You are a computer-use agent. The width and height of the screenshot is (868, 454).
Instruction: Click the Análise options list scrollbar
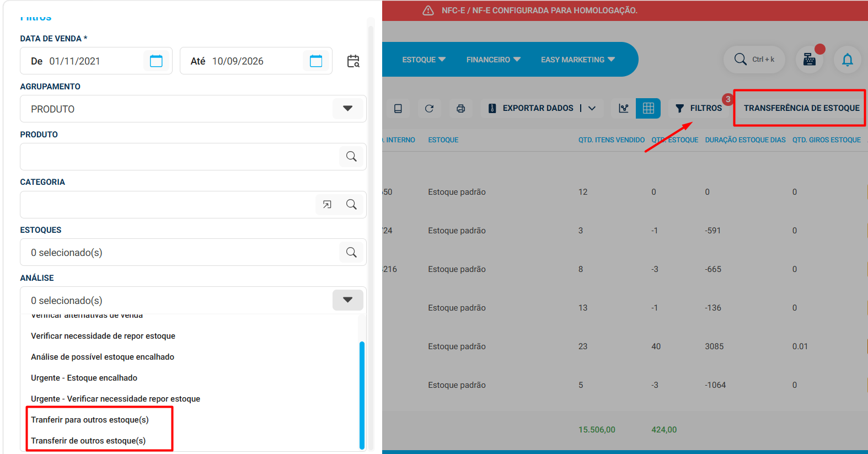(362, 395)
